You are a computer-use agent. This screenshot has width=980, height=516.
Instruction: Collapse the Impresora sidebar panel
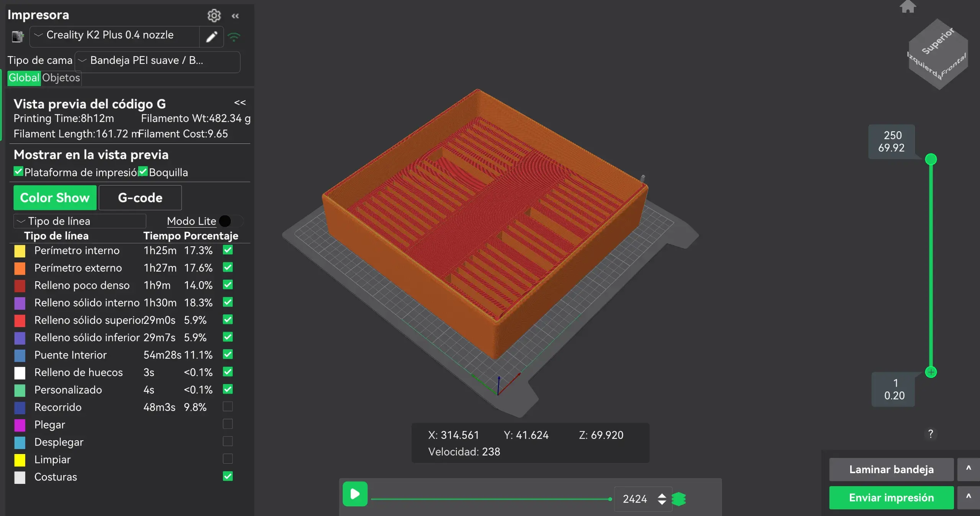235,16
